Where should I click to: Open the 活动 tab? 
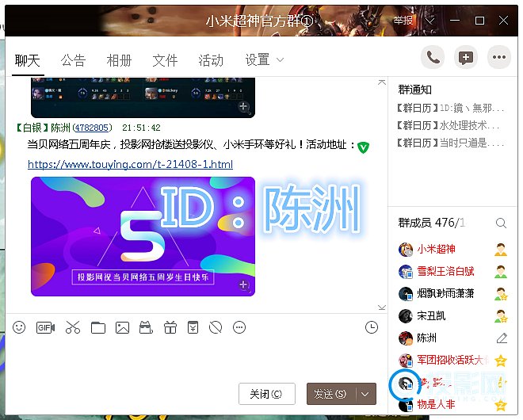pyautogui.click(x=211, y=60)
